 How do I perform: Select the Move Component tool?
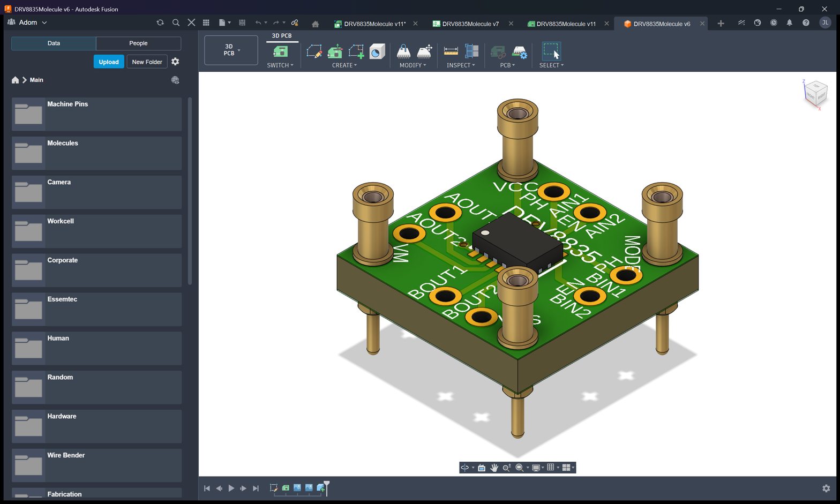tap(425, 51)
